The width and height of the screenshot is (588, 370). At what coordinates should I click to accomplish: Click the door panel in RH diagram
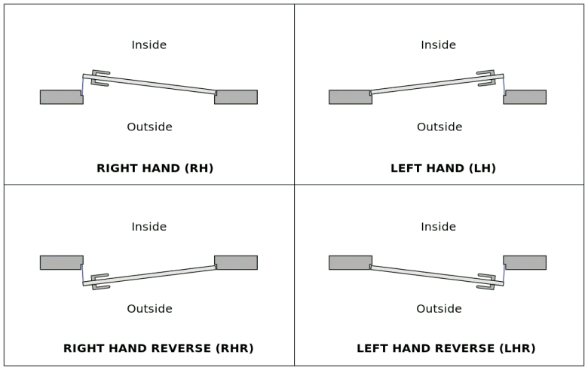pos(149,84)
